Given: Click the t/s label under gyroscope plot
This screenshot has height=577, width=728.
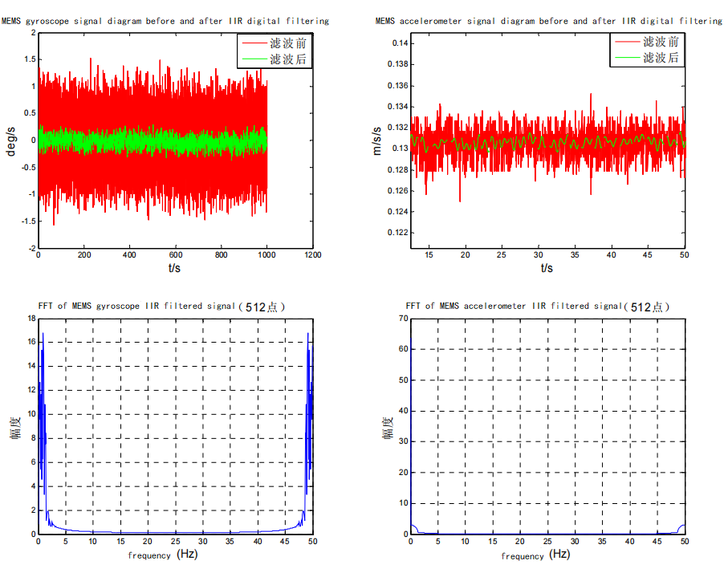Looking at the screenshot, I should pos(174,268).
